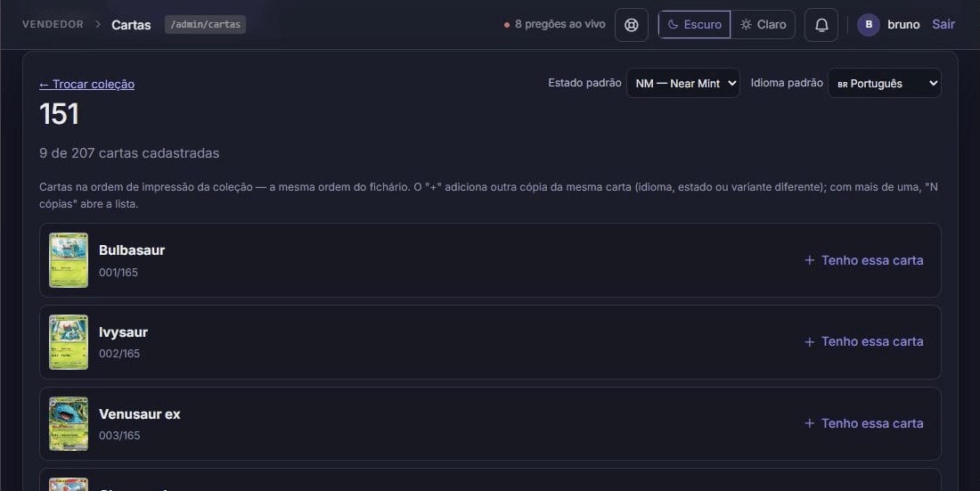Viewport: 980px width, 491px height.
Task: Open the notifications bell
Action: 821,25
